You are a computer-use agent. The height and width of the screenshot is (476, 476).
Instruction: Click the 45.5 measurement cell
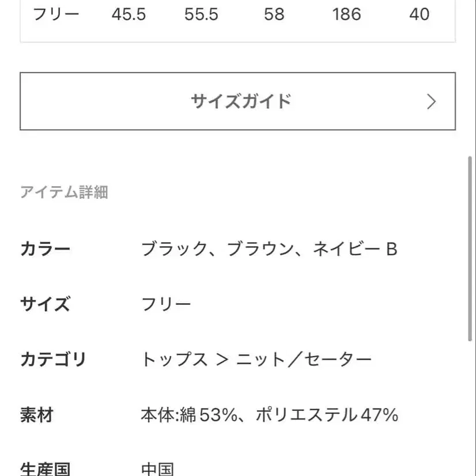click(x=129, y=15)
